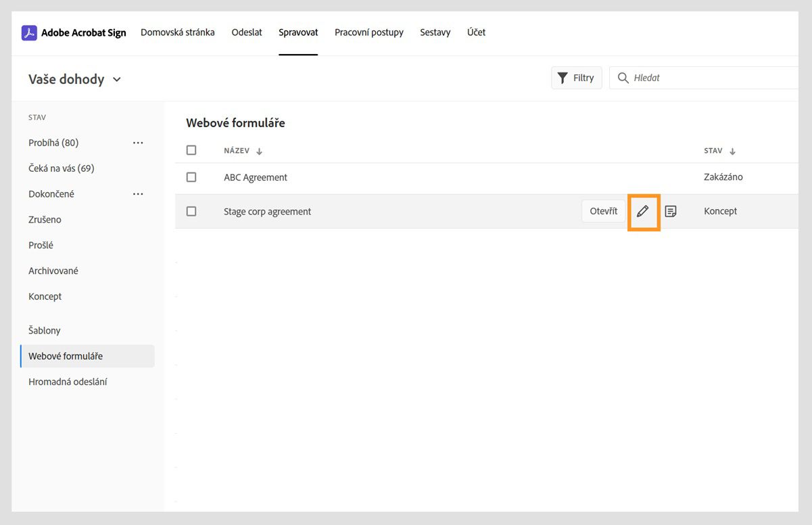Sort by the Stav column arrow

point(733,152)
